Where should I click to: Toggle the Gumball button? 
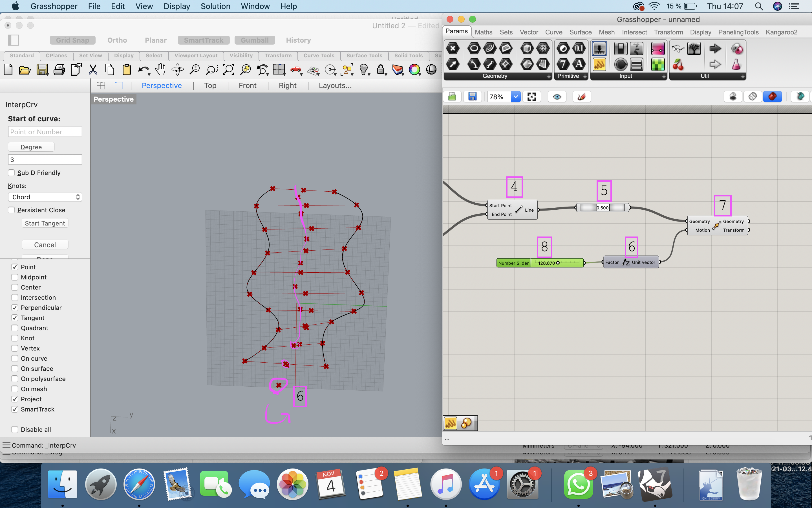255,40
